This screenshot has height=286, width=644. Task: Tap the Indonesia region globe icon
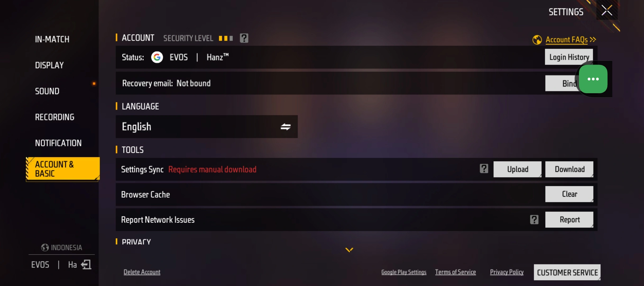(x=45, y=247)
